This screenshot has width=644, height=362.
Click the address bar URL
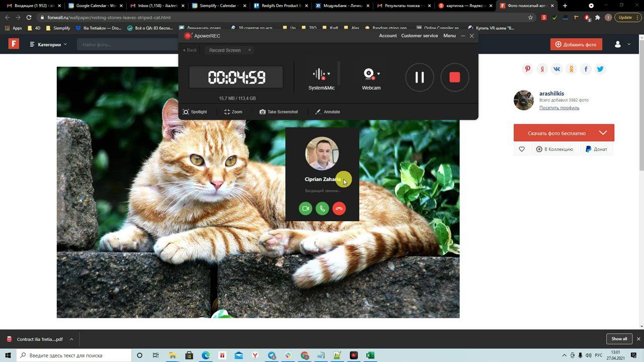click(109, 17)
